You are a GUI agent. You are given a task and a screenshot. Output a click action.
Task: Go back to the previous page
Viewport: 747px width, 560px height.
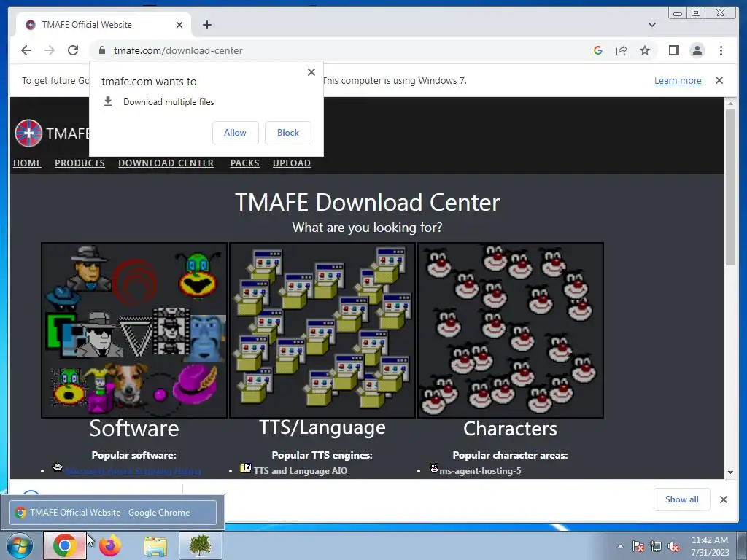[26, 50]
